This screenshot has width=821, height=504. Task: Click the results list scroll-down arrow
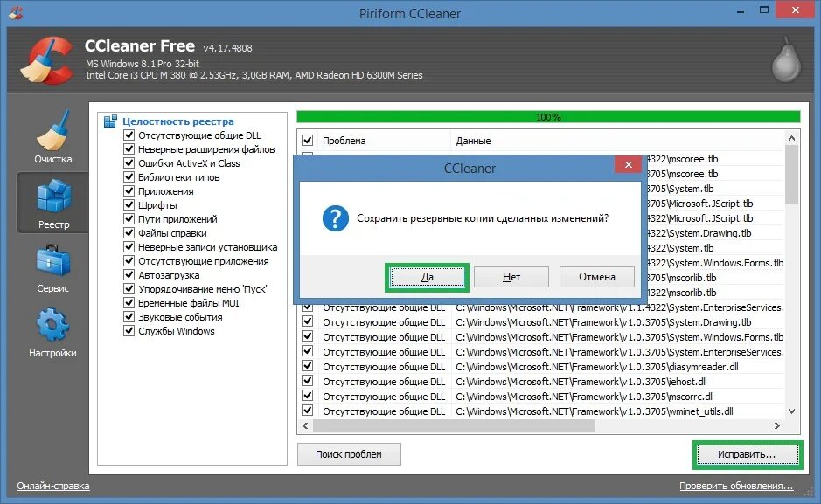pyautogui.click(x=791, y=411)
